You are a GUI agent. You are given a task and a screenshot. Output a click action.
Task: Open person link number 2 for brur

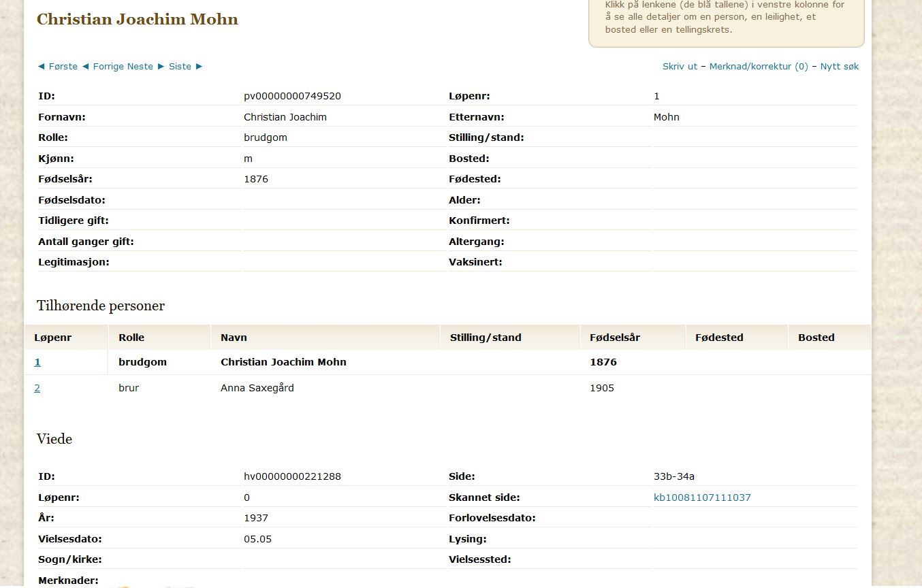[37, 389]
